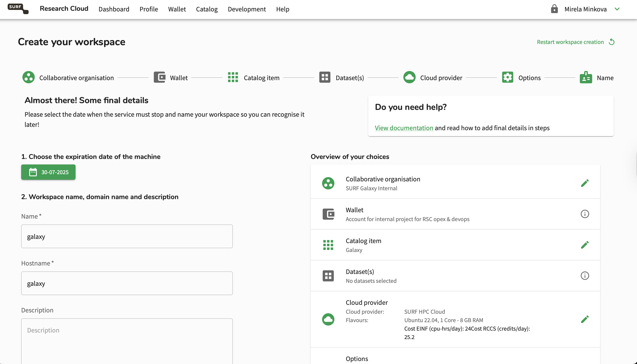
Task: Open the View documentation link
Action: pos(404,128)
